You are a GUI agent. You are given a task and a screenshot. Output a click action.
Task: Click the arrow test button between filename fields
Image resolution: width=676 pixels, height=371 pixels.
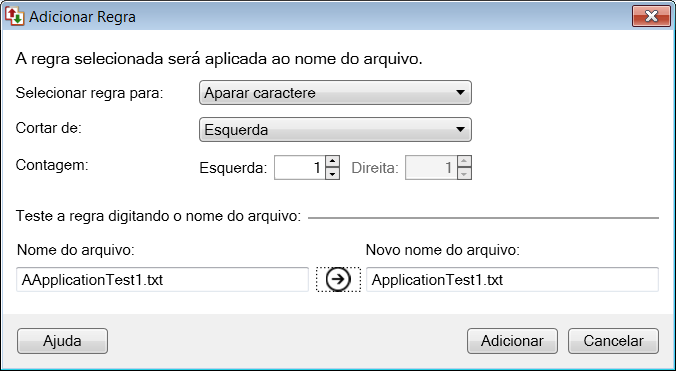click(x=338, y=279)
